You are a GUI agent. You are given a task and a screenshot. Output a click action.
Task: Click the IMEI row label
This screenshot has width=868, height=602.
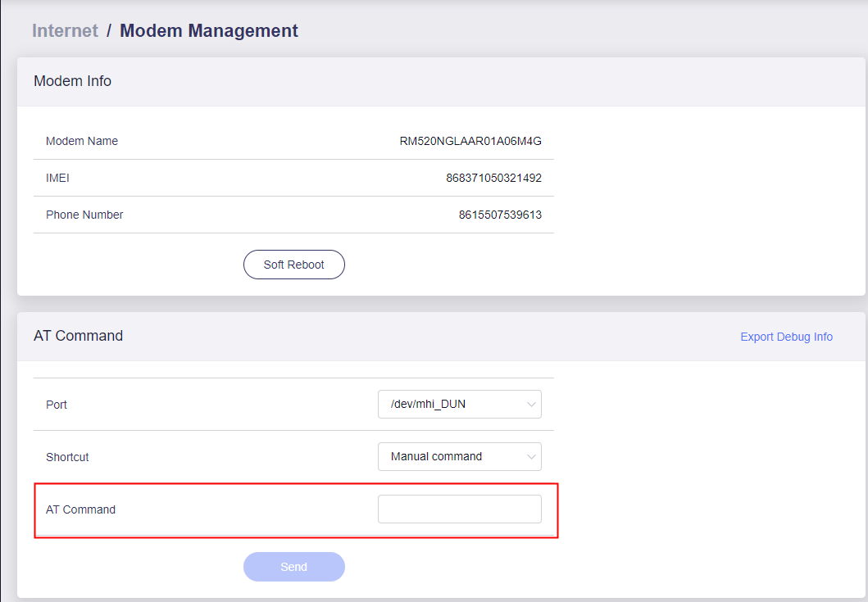(x=57, y=178)
